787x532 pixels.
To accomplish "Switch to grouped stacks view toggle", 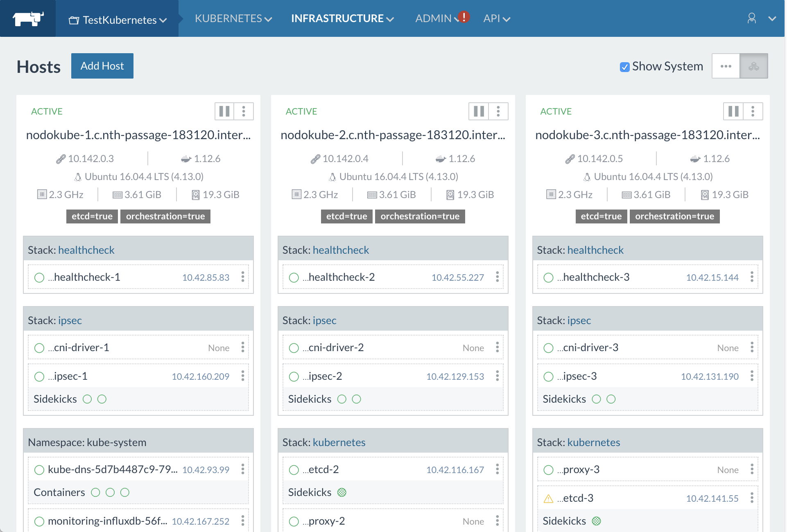I will [754, 66].
